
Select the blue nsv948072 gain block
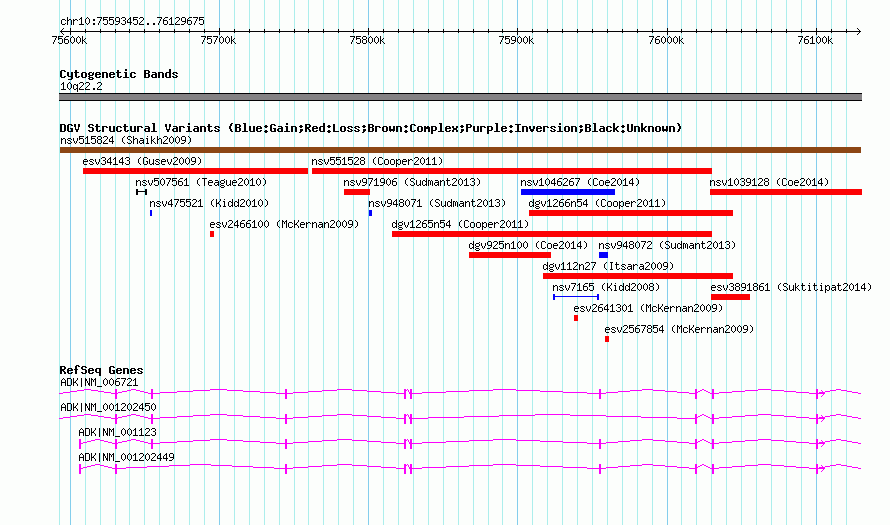(603, 255)
